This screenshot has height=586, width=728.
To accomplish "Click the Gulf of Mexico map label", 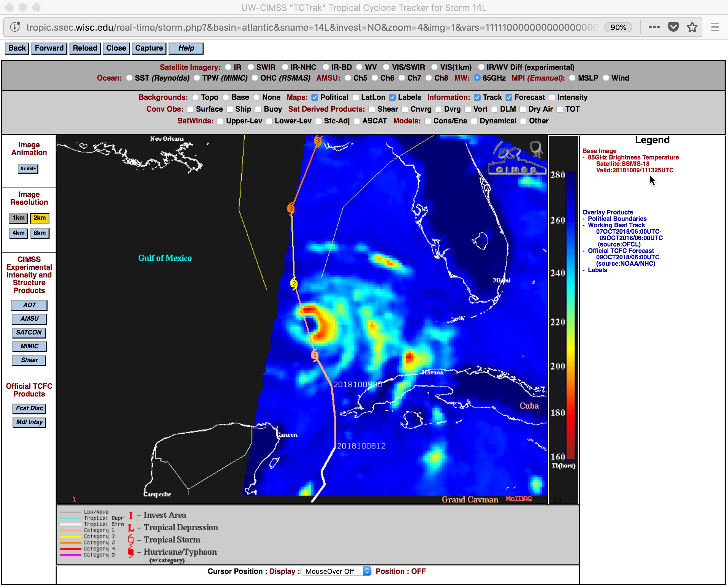I will click(x=165, y=258).
